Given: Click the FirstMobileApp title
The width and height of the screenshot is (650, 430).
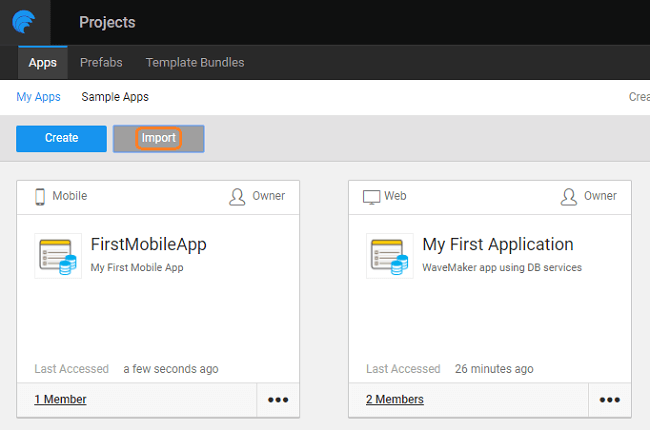Looking at the screenshot, I should tap(148, 244).
